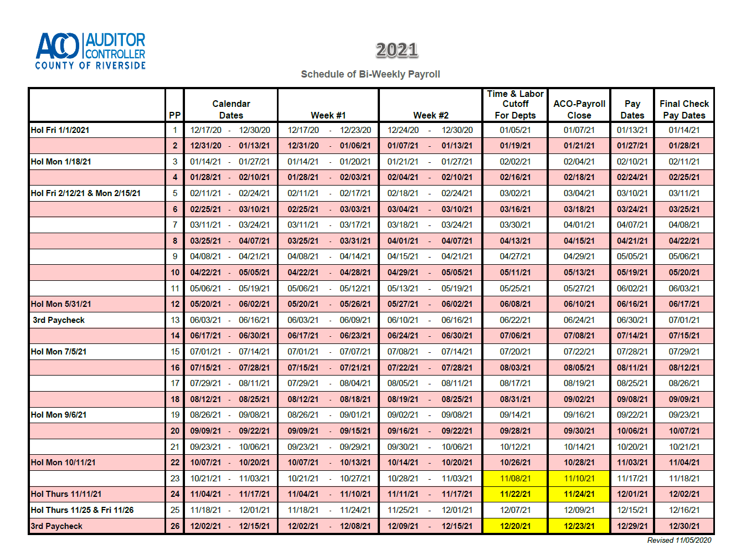Select the Calendar Dates column header

click(x=231, y=110)
